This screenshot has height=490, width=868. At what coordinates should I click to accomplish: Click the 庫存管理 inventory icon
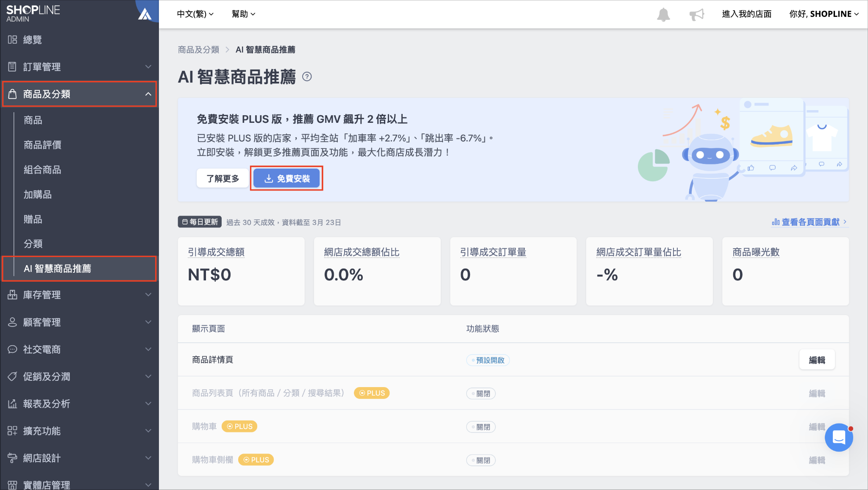click(x=12, y=295)
